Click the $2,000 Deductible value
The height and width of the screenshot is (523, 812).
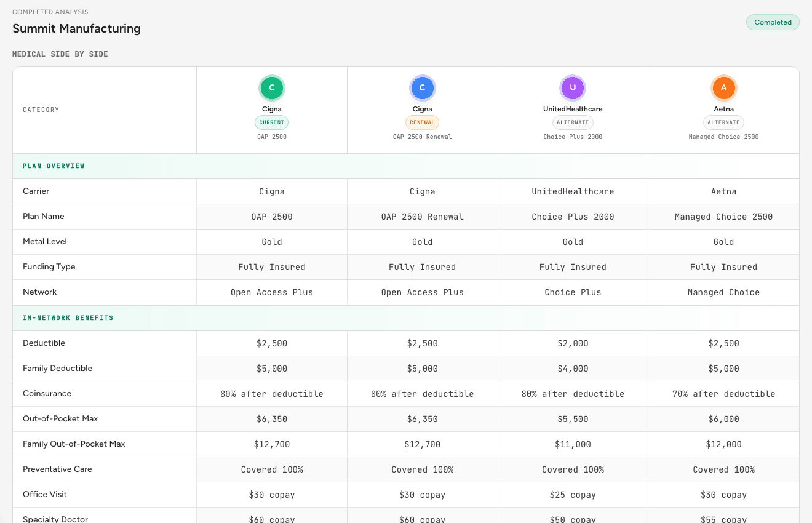573,344
